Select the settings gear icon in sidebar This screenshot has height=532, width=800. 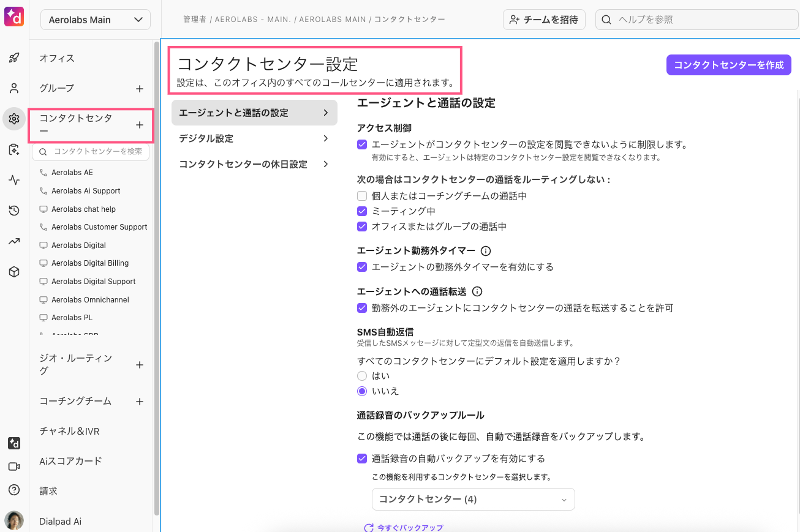[x=14, y=119]
